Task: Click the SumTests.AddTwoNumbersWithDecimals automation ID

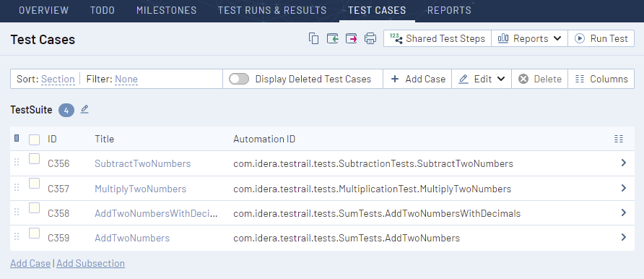Action: click(377, 213)
